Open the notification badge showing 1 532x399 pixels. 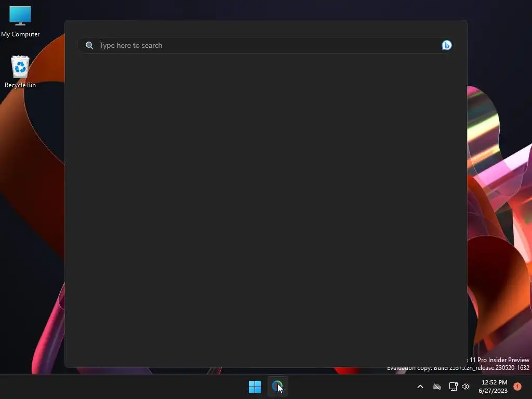517,387
